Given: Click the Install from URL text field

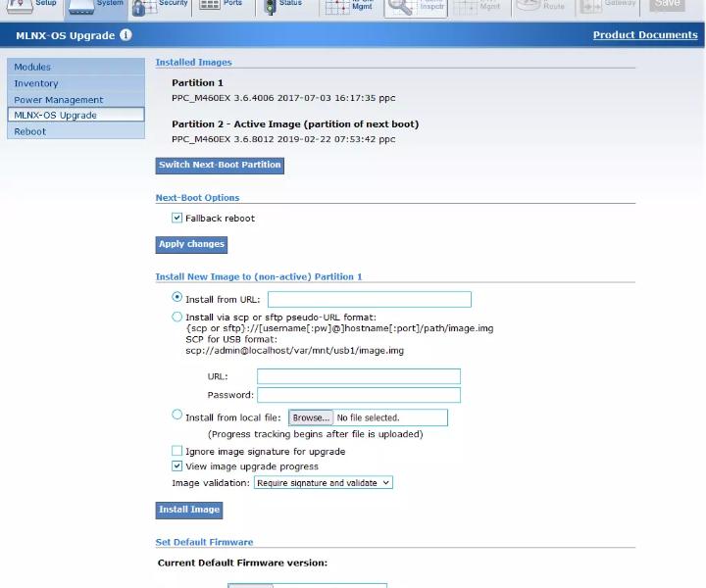Looking at the screenshot, I should 370,300.
